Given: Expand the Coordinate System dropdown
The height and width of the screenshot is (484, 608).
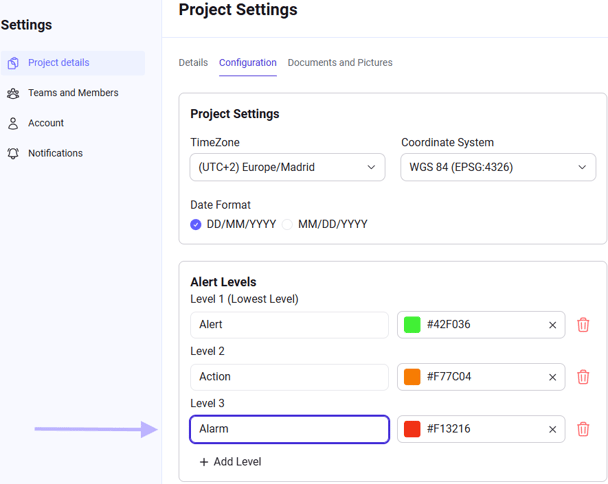Looking at the screenshot, I should tap(498, 167).
